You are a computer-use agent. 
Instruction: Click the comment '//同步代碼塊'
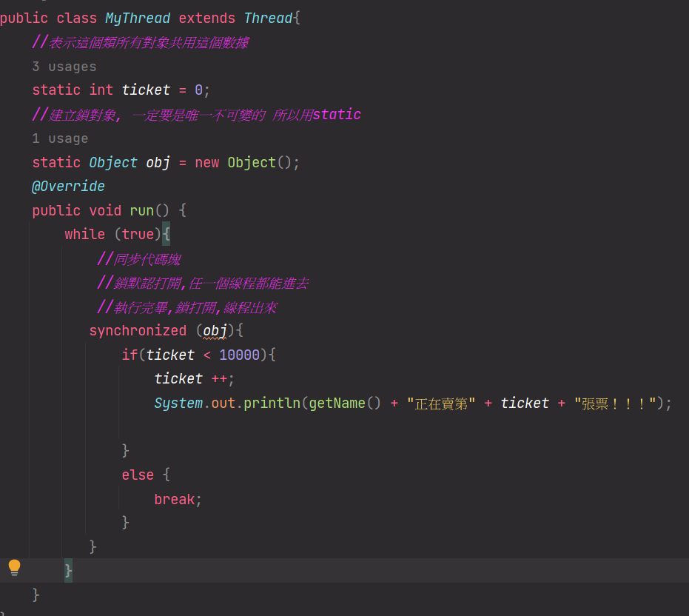(x=138, y=259)
